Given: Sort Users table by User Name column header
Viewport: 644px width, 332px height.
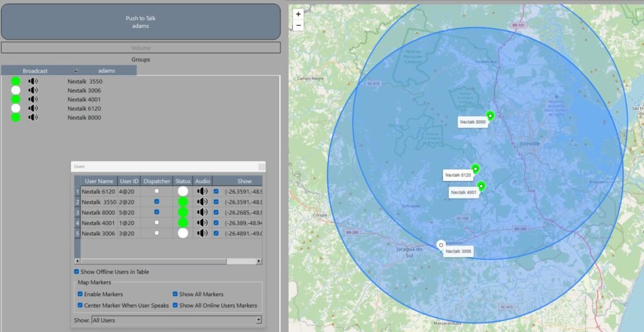Looking at the screenshot, I should (x=99, y=181).
